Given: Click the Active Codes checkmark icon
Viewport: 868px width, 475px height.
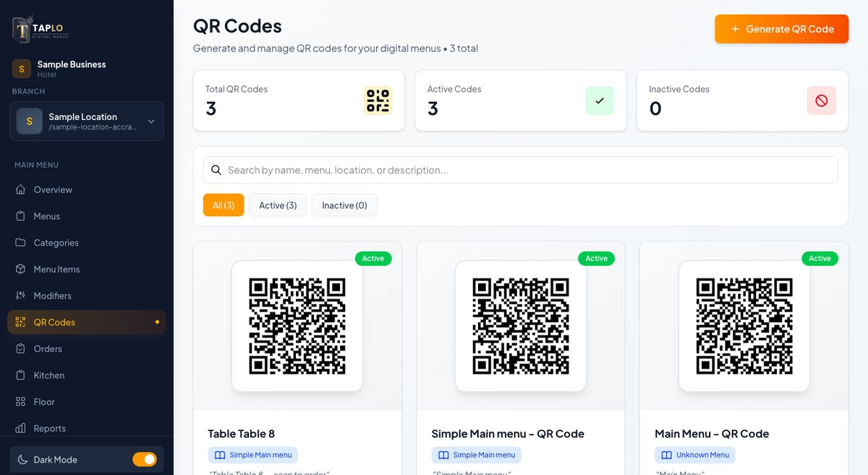Looking at the screenshot, I should pos(600,100).
